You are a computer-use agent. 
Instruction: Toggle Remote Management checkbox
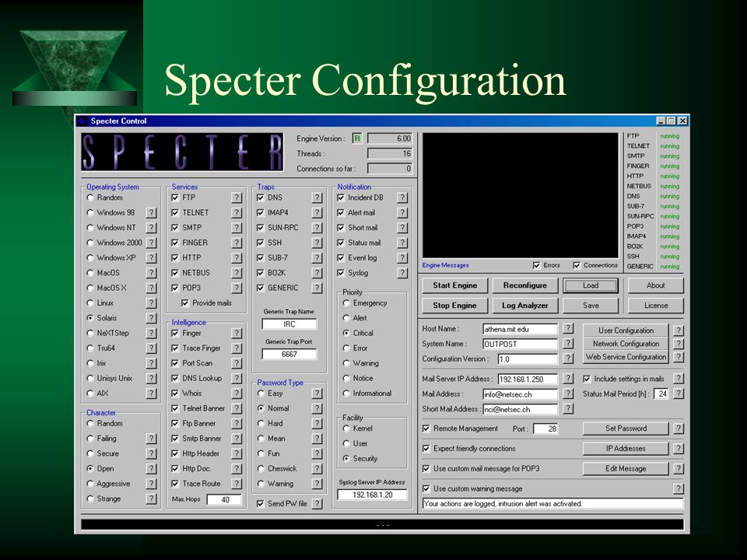coord(426,429)
